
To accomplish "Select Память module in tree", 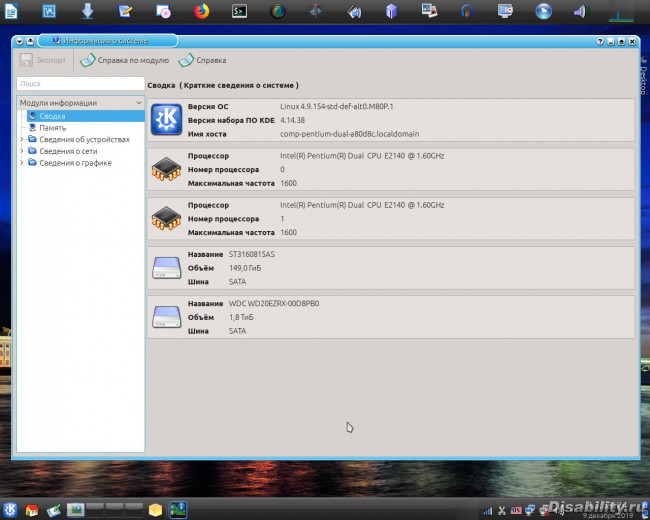I will pos(52,128).
